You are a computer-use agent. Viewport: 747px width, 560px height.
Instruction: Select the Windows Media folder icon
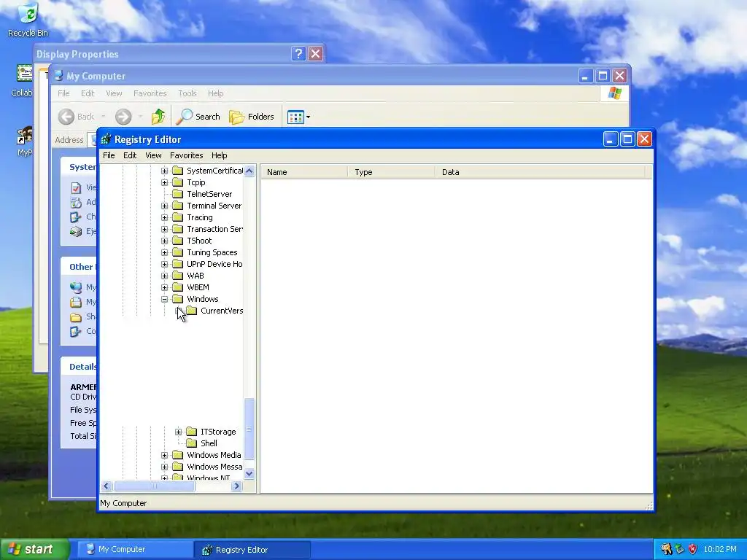click(178, 455)
